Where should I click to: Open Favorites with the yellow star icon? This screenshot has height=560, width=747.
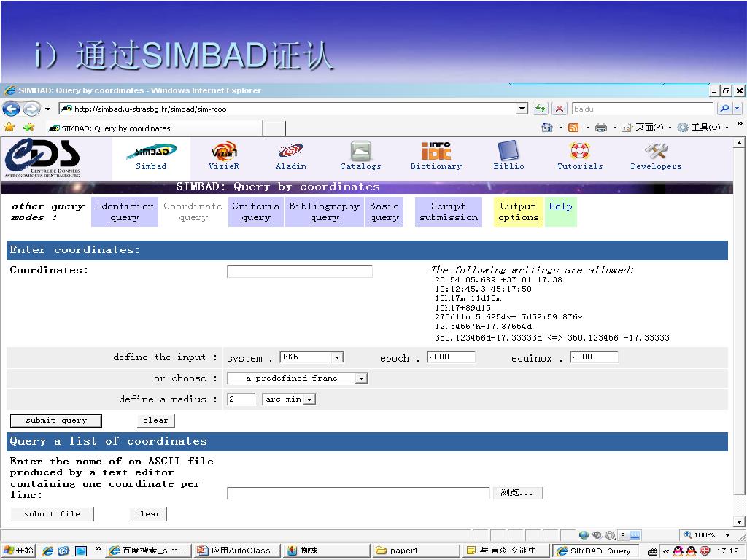point(9,127)
